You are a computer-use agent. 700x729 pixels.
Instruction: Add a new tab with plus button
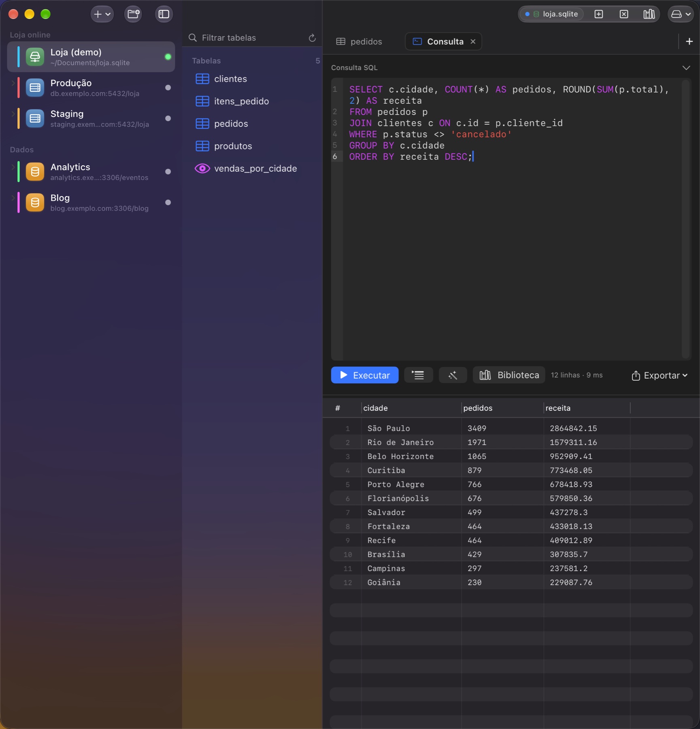pos(689,42)
